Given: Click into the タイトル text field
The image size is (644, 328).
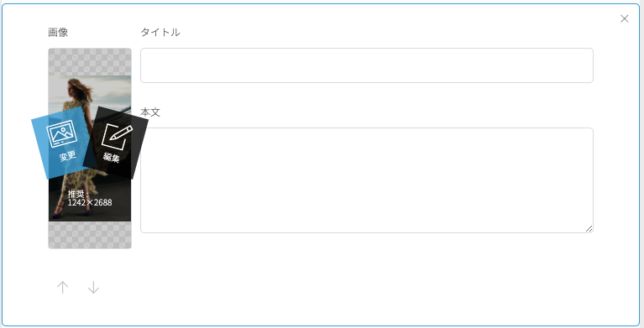Looking at the screenshot, I should (x=367, y=65).
